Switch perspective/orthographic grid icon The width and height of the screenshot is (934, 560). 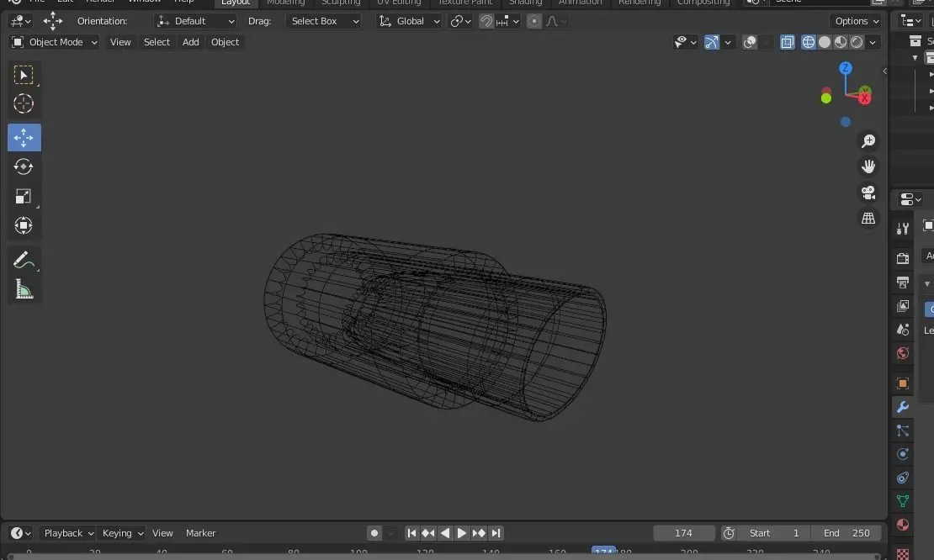(868, 219)
